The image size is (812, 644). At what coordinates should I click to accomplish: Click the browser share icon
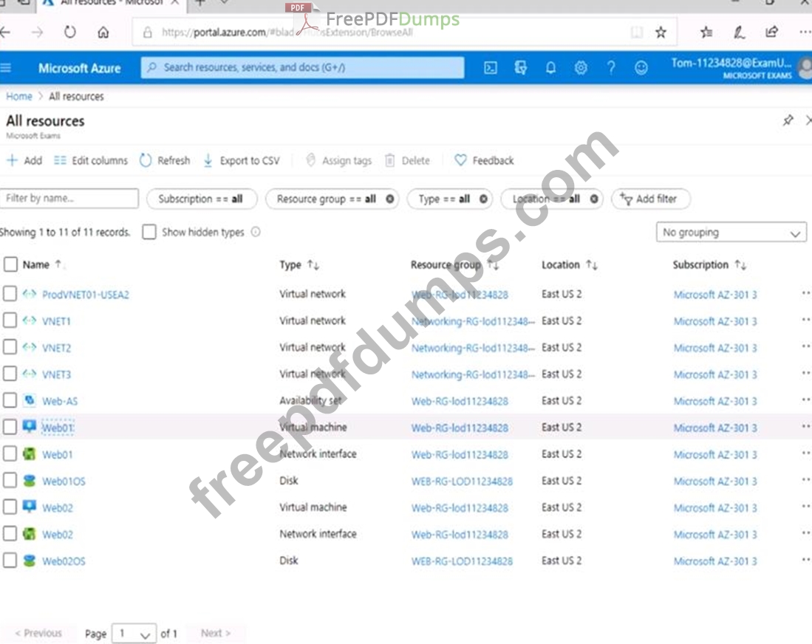click(x=771, y=32)
